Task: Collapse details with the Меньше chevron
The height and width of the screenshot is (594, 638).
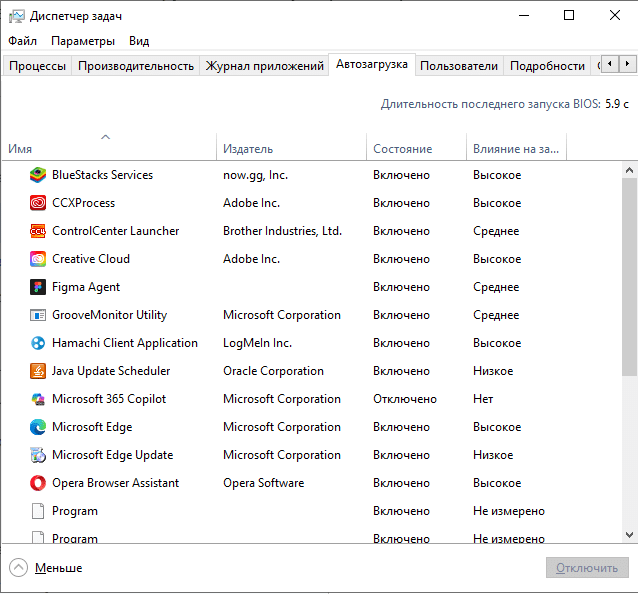Action: pyautogui.click(x=18, y=568)
